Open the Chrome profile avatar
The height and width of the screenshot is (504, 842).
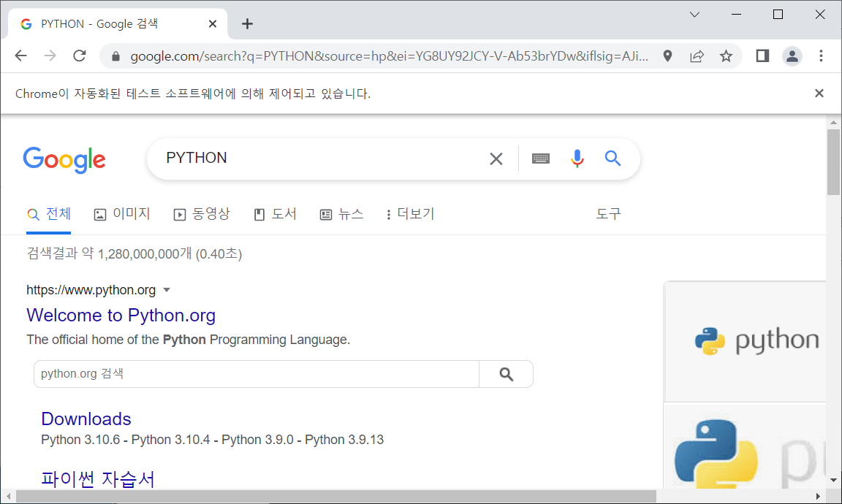point(792,56)
